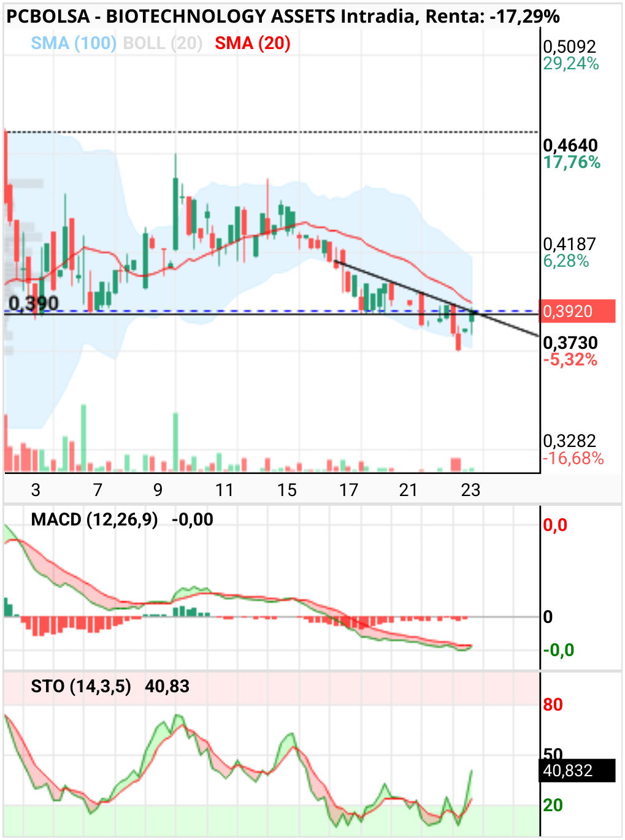The image size is (625, 840).
Task: Click the STO (14,3,5) indicator title
Action: coord(81,686)
